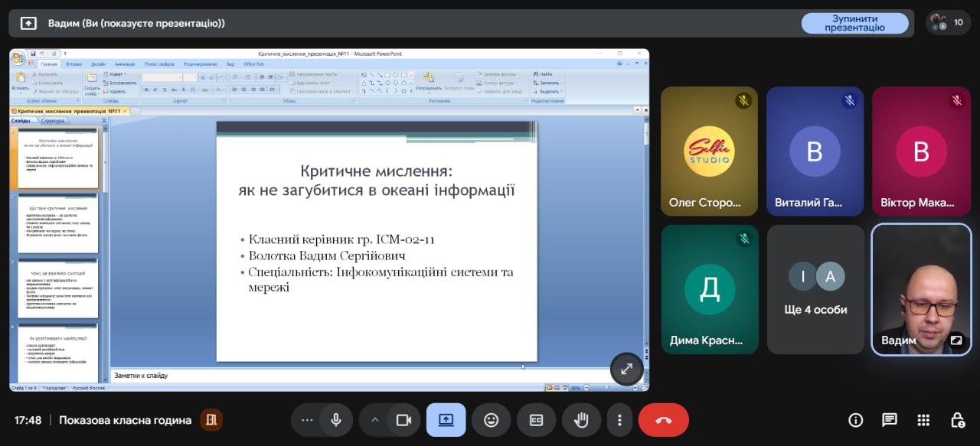The height and width of the screenshot is (446, 980).
Task: Open more options three-dot menu
Action: (619, 420)
